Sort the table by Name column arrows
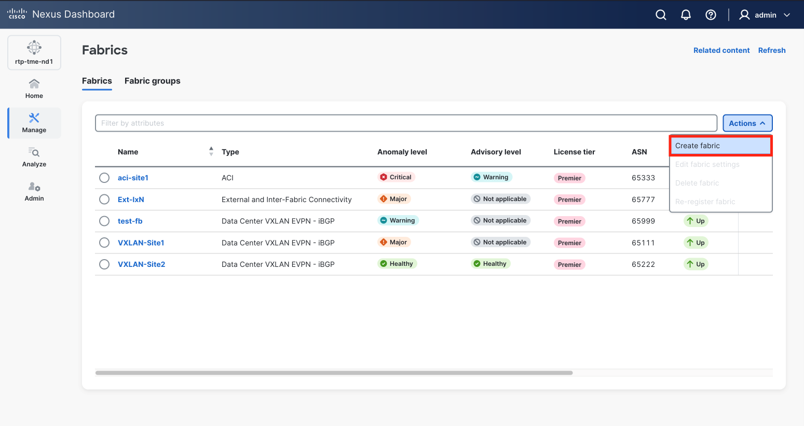 [211, 151]
